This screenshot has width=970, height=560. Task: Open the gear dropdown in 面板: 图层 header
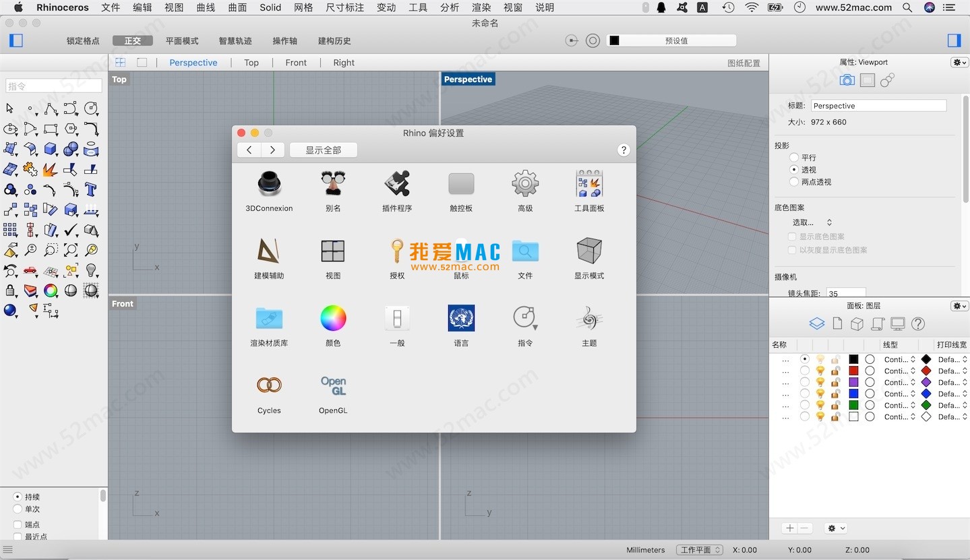click(959, 306)
